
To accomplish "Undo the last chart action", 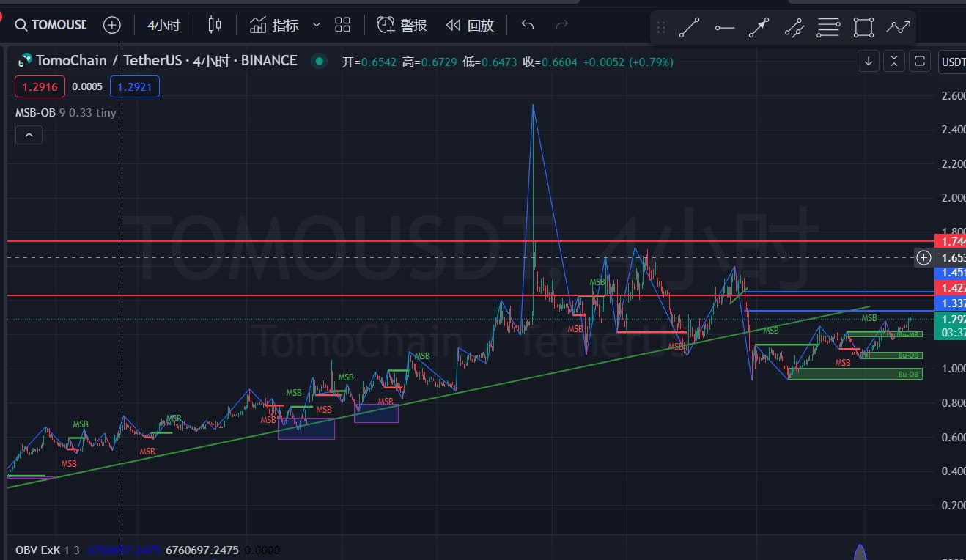I will coord(528,26).
